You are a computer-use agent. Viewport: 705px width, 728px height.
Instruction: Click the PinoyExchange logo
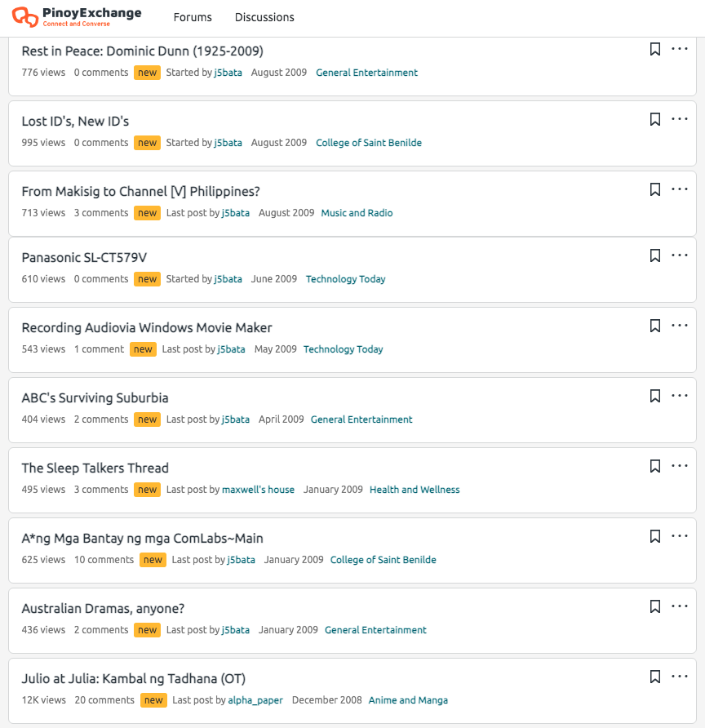coord(77,17)
